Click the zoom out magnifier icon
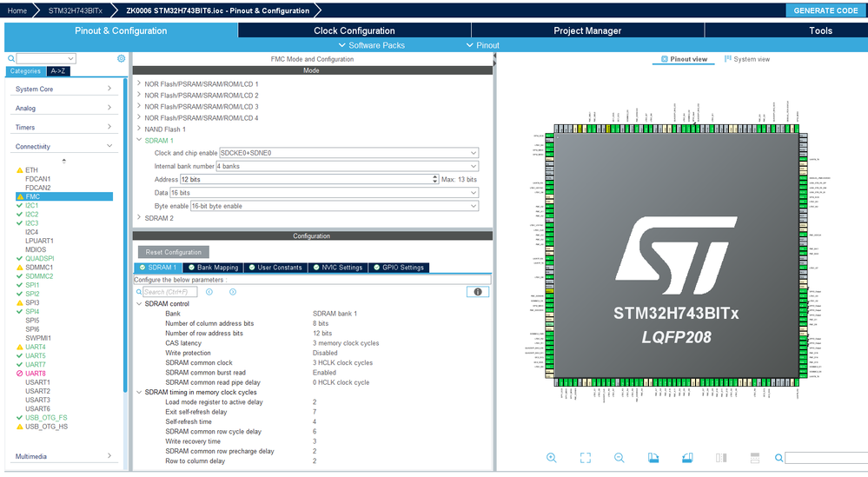Image resolution: width=868 pixels, height=477 pixels. click(619, 458)
